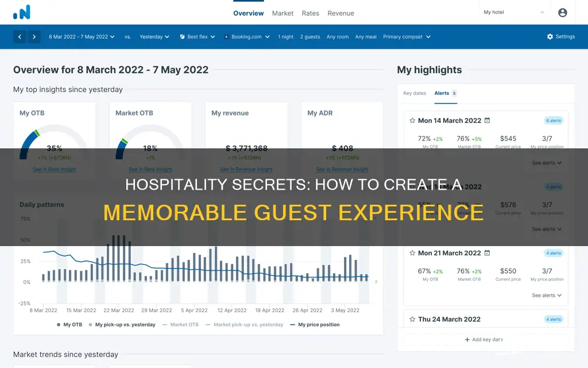
Task: Star the Thu 24 March 2022 date
Action: point(412,319)
